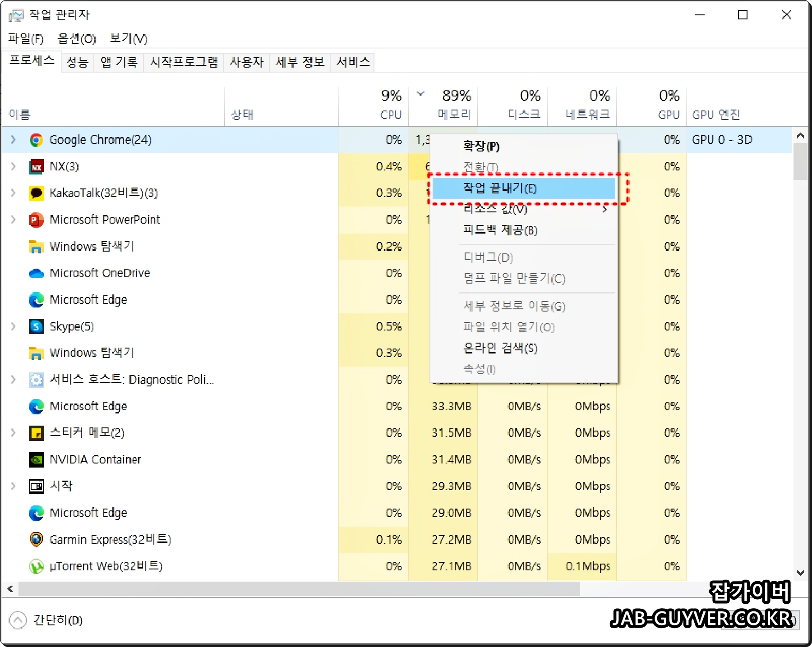Click the Skype process icon
Viewport: 812px width, 647px height.
(x=36, y=326)
